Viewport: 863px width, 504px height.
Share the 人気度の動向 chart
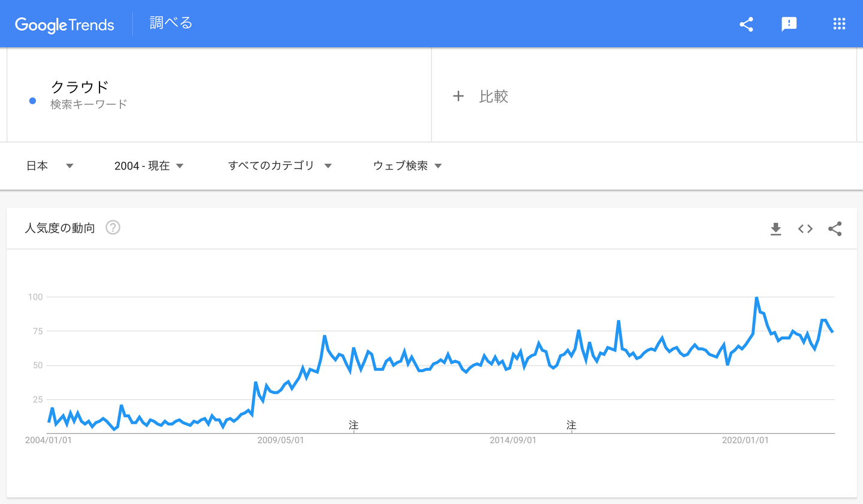click(x=835, y=228)
